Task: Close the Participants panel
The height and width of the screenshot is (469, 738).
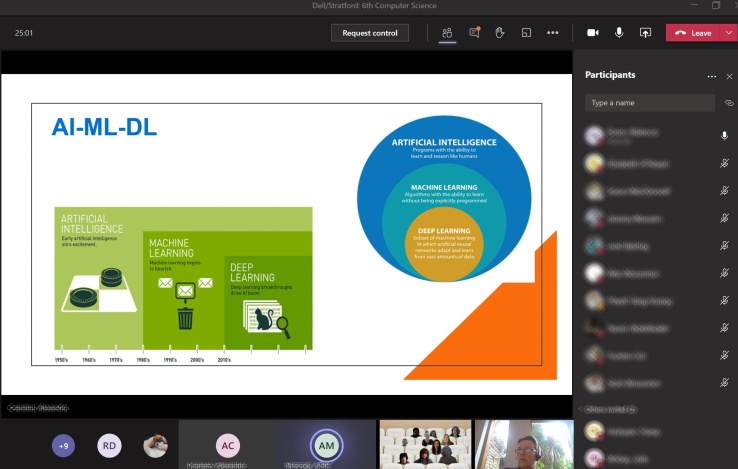Action: pos(729,76)
